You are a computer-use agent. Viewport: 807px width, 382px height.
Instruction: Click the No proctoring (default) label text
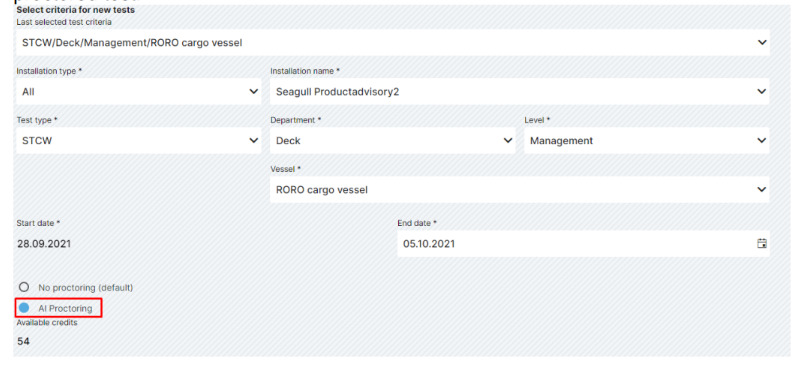coord(85,287)
